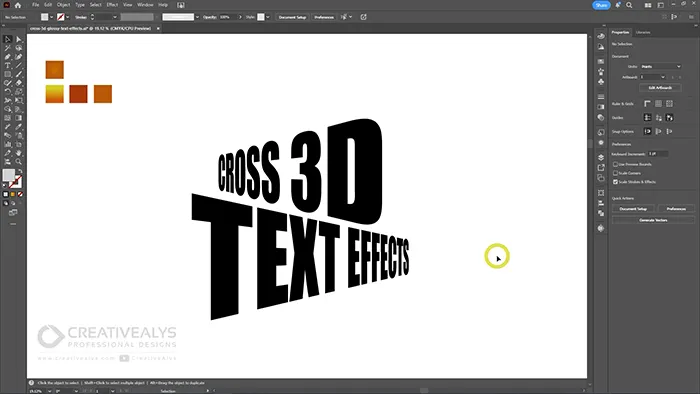This screenshot has width=700, height=394.
Task: Open the Window menu
Action: (x=145, y=5)
